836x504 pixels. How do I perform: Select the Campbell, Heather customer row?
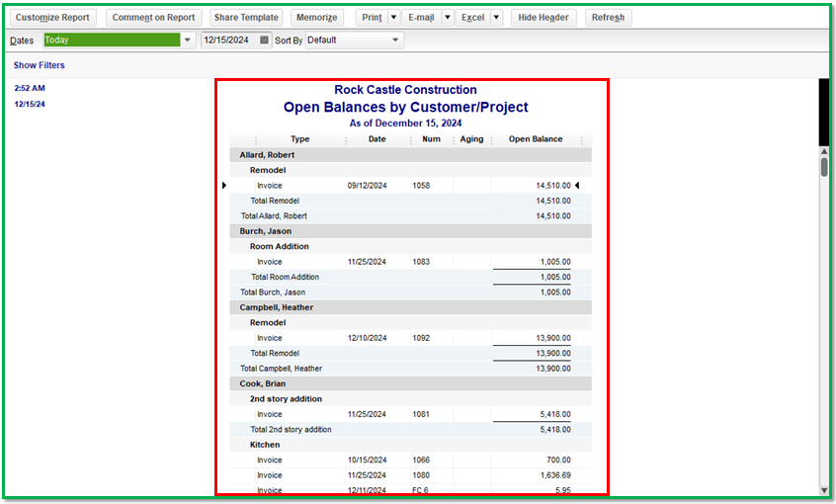pyautogui.click(x=410, y=307)
